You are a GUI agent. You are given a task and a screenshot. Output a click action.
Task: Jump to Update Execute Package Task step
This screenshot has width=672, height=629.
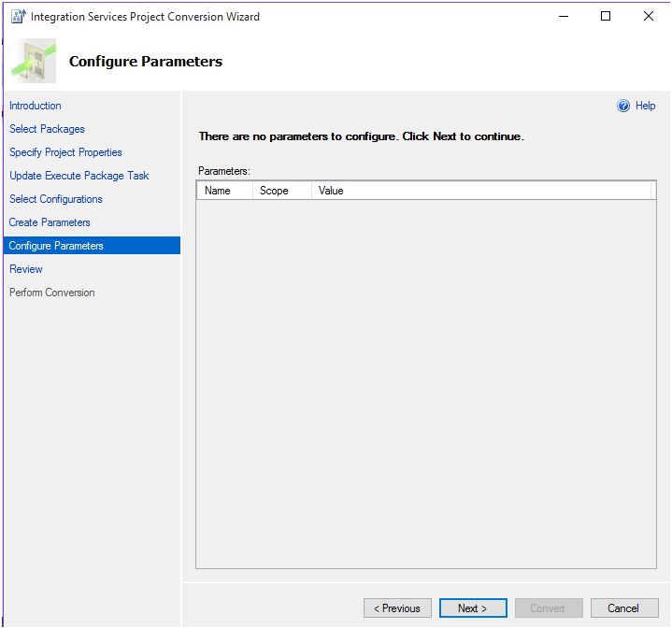click(79, 176)
